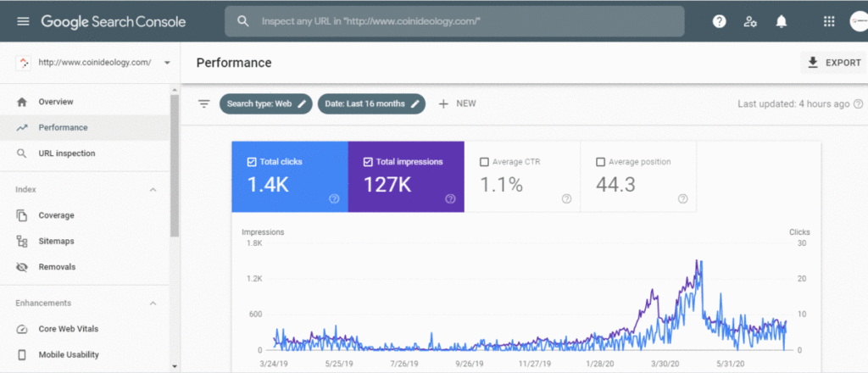
Task: Enable the Average position checkbox
Action: pyautogui.click(x=601, y=162)
